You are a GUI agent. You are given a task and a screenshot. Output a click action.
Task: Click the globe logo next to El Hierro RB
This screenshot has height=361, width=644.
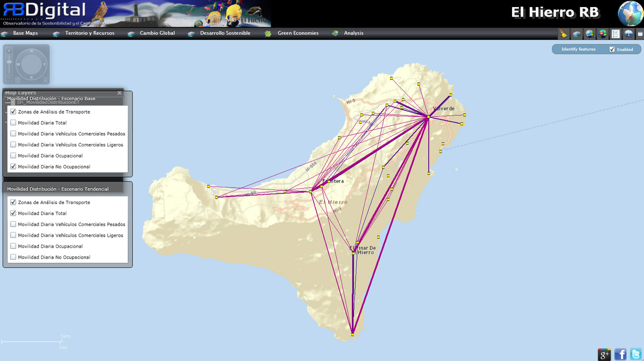630,14
